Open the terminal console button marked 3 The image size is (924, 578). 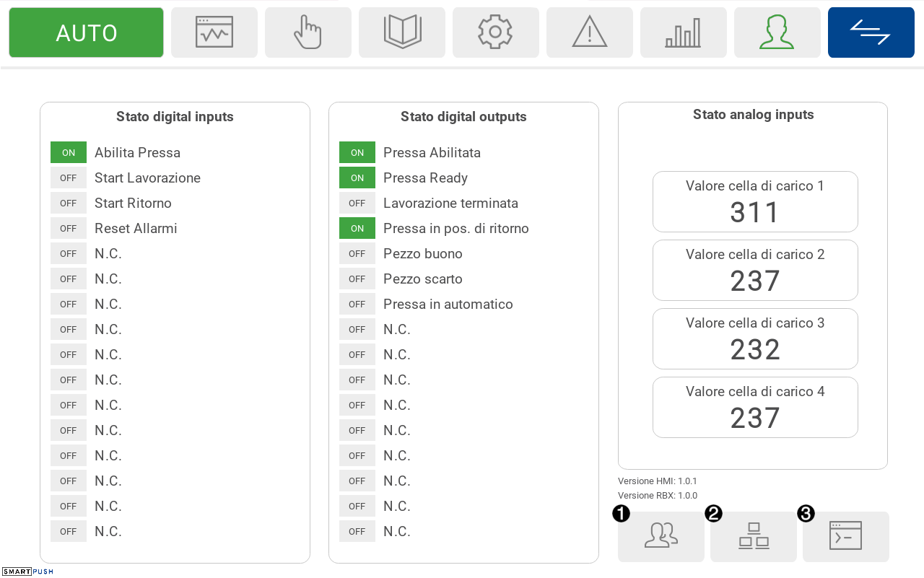[846, 536]
